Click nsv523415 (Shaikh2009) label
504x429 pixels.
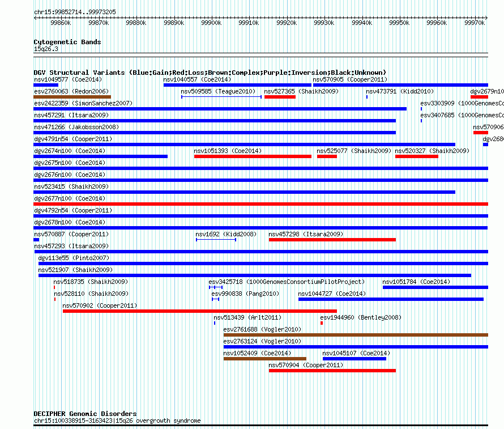tap(71, 186)
